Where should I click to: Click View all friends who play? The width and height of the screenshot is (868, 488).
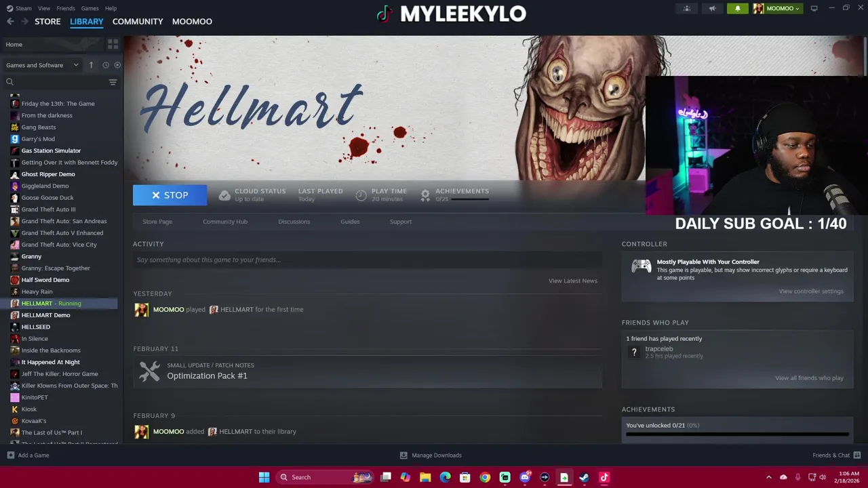(809, 378)
